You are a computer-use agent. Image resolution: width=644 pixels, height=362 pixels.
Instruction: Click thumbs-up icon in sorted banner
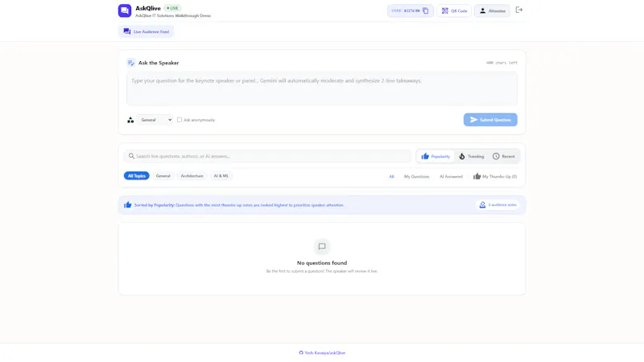click(x=128, y=205)
